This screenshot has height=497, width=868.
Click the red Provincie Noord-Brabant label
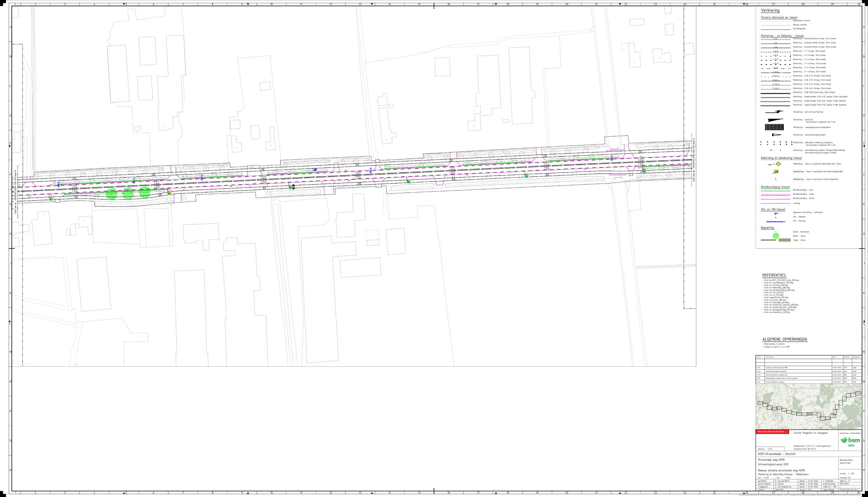tap(772, 432)
